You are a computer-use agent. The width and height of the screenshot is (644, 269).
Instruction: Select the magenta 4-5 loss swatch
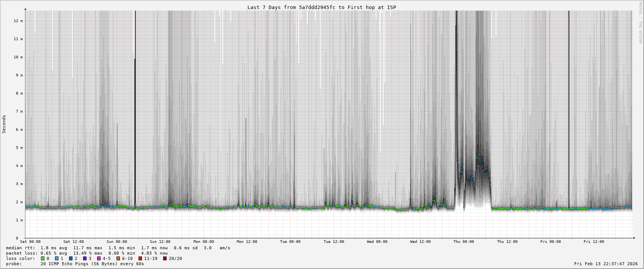99,258
